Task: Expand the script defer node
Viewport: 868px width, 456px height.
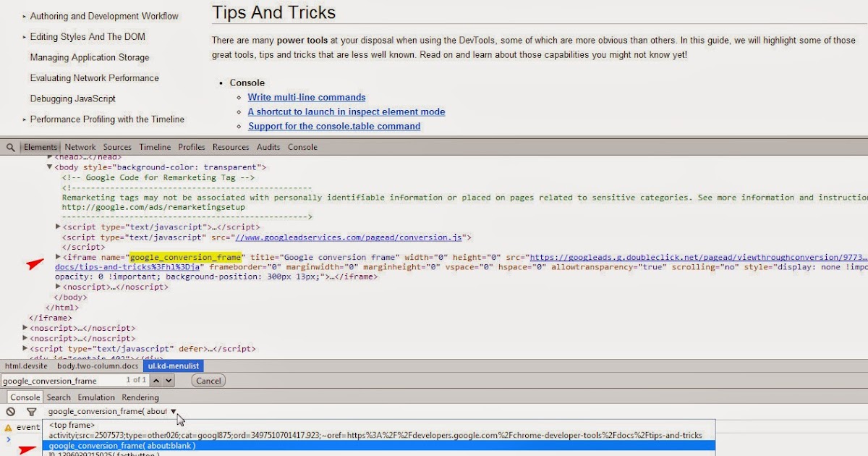Action: [26, 348]
